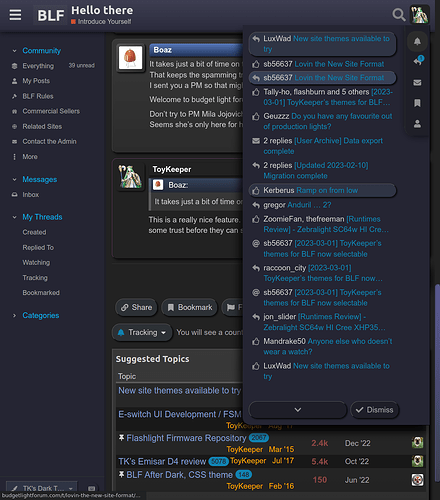Select the bell notifications tab
Viewport: 440px width, 500px height.
(x=417, y=41)
